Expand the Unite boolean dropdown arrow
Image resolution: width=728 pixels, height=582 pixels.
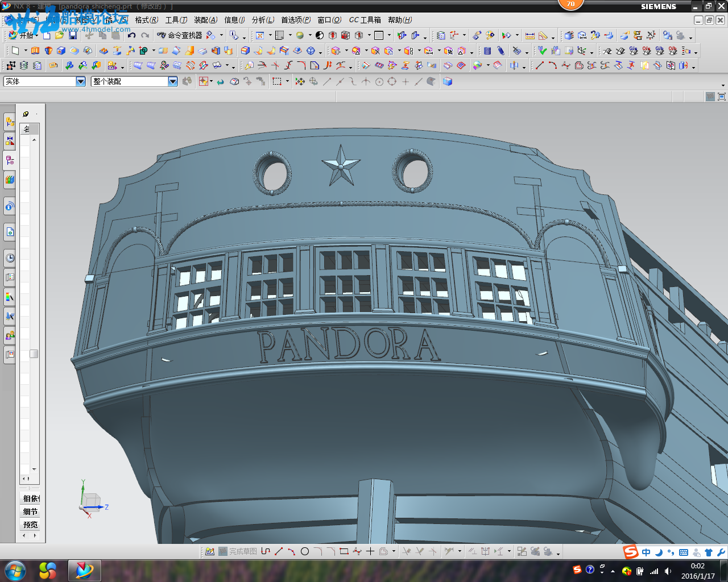point(154,51)
